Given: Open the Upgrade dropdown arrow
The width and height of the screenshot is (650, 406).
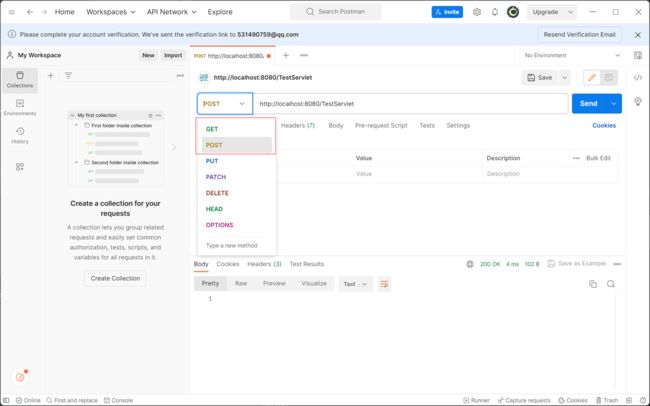Looking at the screenshot, I should click(570, 12).
